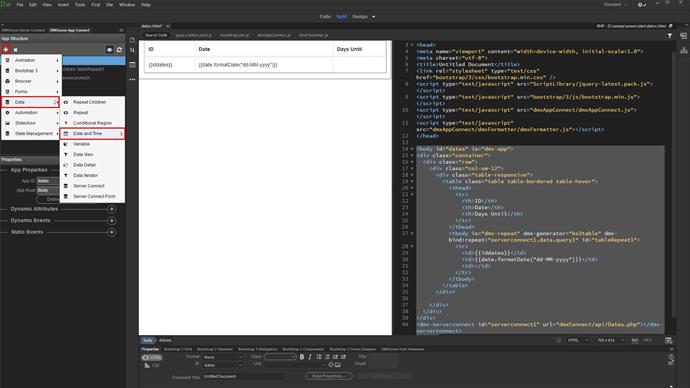Toggle the HTML mode in Properties panel
Screen dimensions: 690x388
coord(152,358)
